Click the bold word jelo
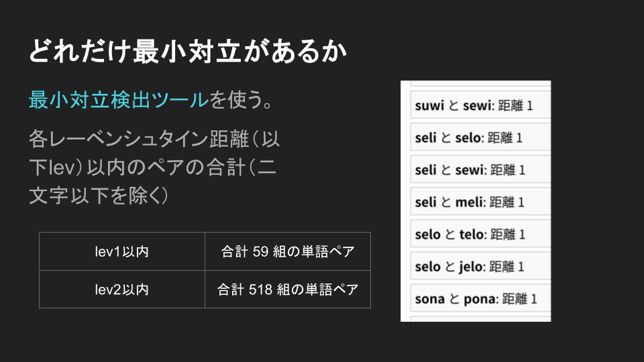 click(471, 267)
